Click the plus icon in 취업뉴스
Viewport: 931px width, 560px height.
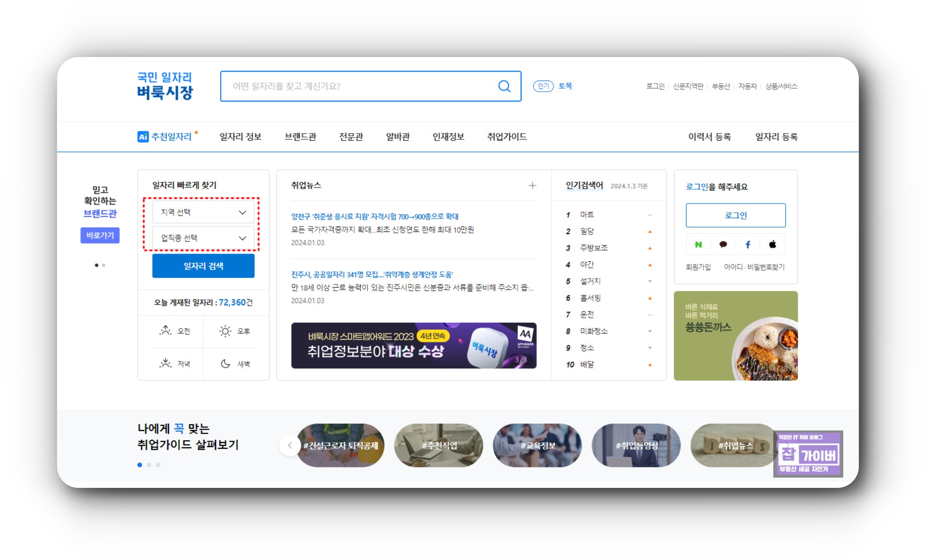coord(532,186)
